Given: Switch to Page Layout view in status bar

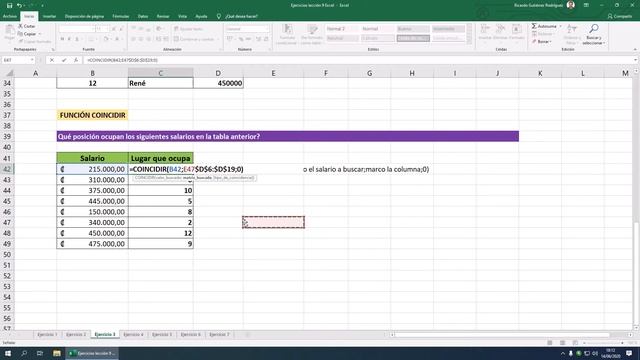Looking at the screenshot, I should (562, 343).
